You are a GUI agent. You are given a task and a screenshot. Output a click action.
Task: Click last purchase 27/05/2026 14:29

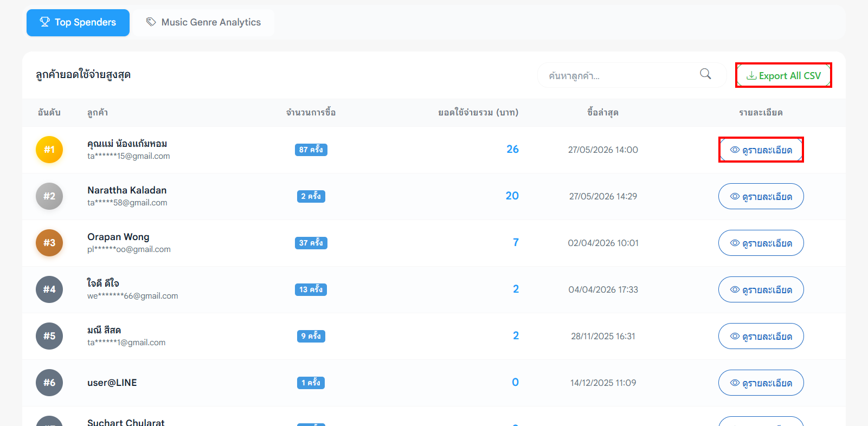603,196
